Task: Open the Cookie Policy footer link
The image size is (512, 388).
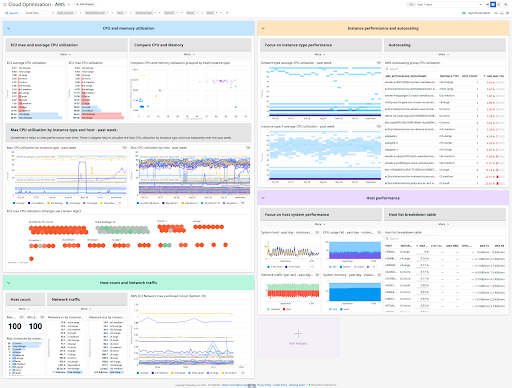Action: tap(280, 385)
